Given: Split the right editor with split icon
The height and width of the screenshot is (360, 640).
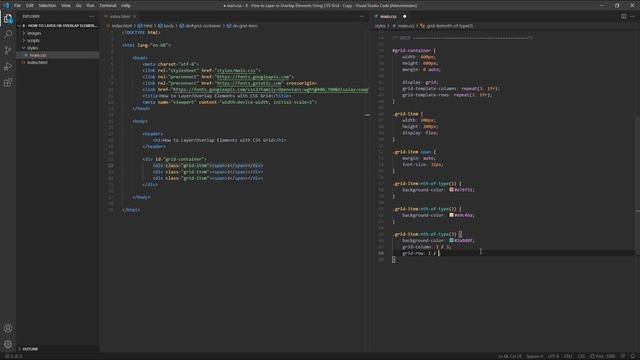Looking at the screenshot, I should pos(624,16).
